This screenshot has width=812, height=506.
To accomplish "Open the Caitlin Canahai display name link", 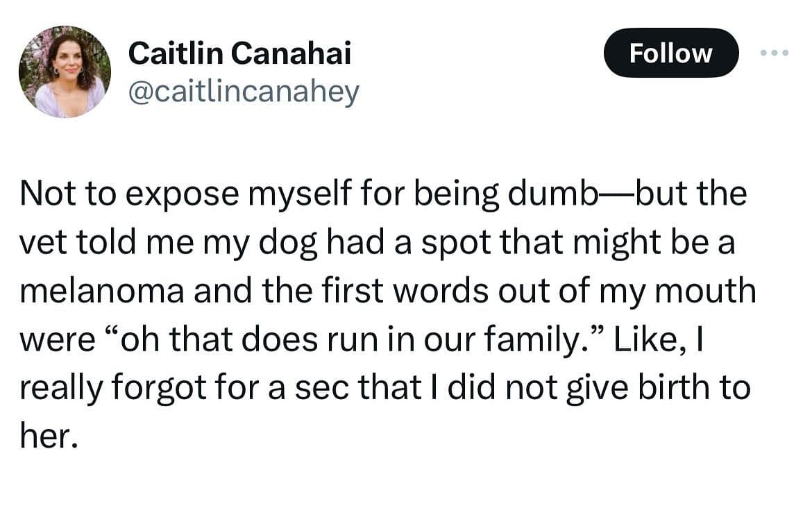I will pyautogui.click(x=239, y=53).
